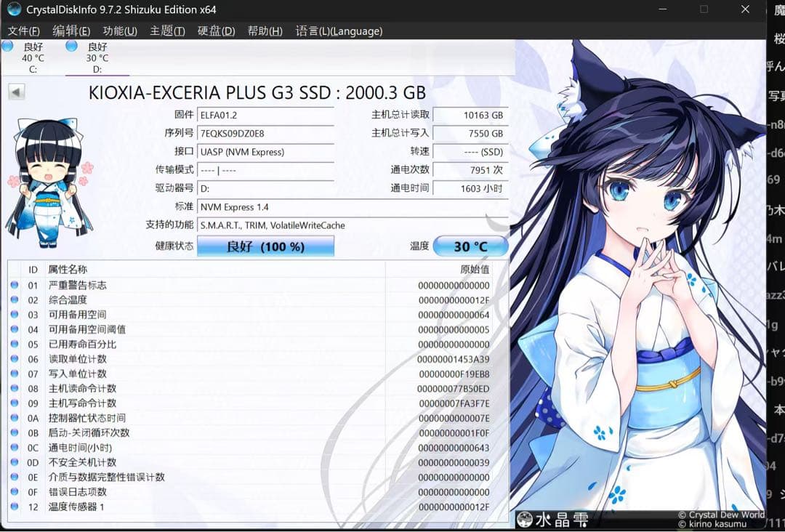Click status dot for attribute 0F 错误日志项数
Screen dimensions: 785x532
click(x=15, y=491)
